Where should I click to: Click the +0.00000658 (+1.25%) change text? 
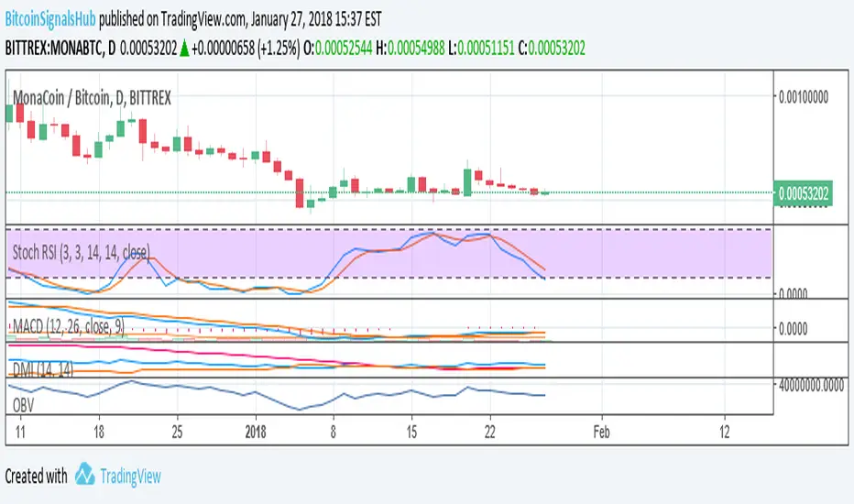click(x=246, y=49)
